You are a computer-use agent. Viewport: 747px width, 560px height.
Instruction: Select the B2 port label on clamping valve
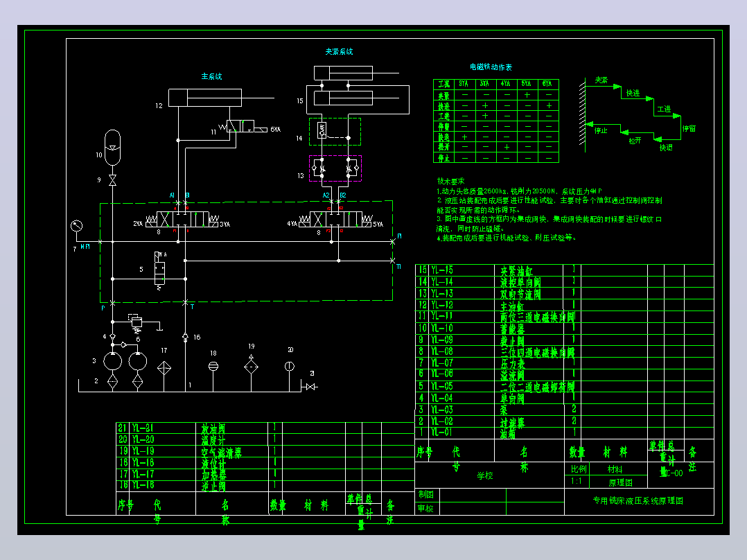pos(342,195)
